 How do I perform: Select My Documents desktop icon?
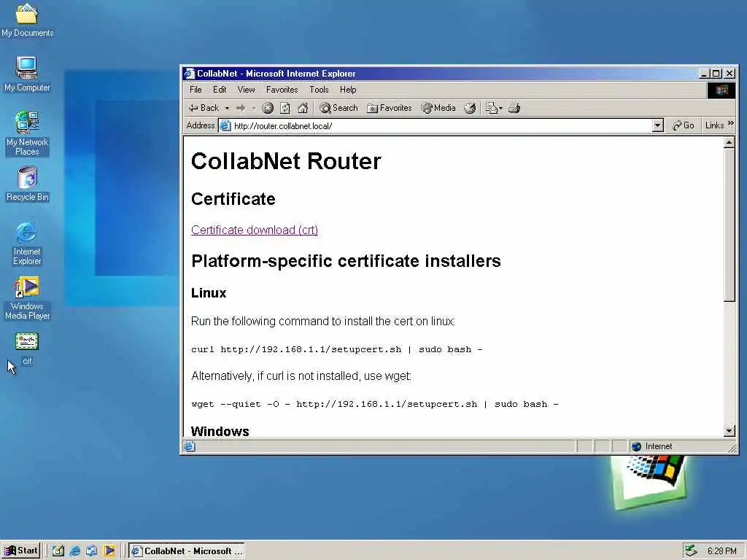point(27,20)
